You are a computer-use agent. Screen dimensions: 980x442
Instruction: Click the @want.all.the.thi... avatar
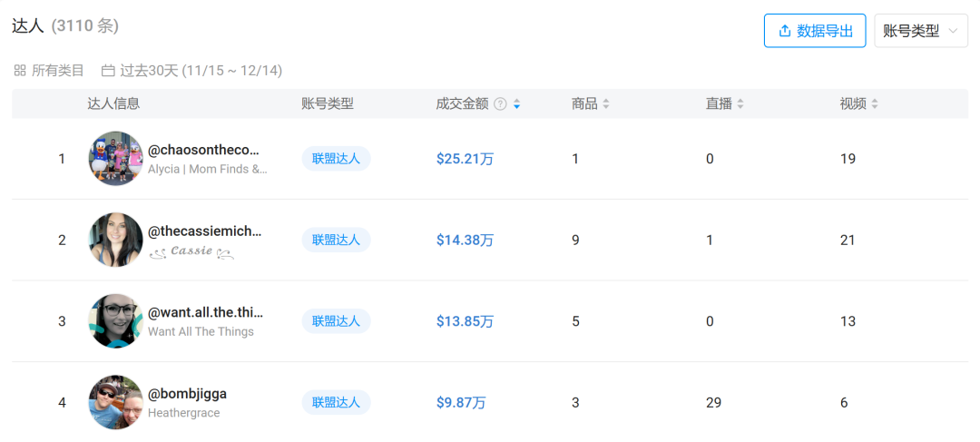pyautogui.click(x=115, y=321)
